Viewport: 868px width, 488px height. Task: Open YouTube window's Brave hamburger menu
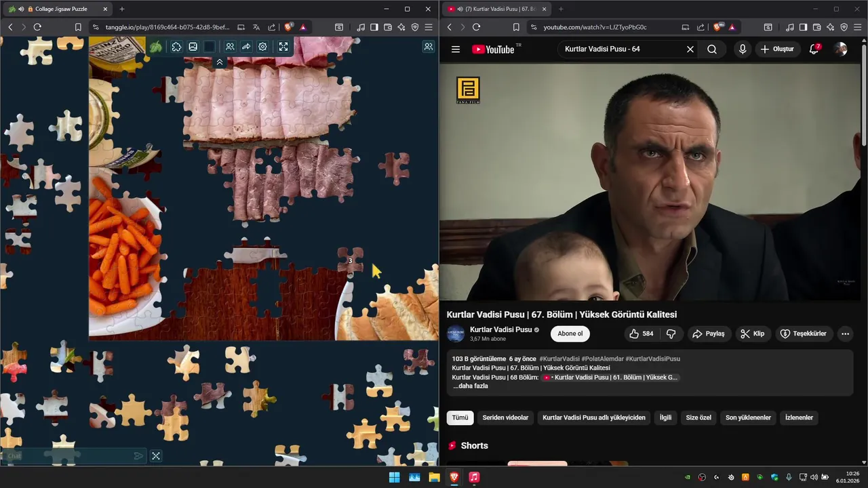857,27
